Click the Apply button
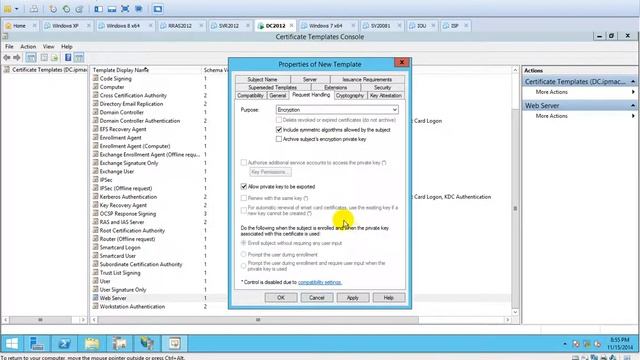The image size is (640, 360). pyautogui.click(x=353, y=298)
